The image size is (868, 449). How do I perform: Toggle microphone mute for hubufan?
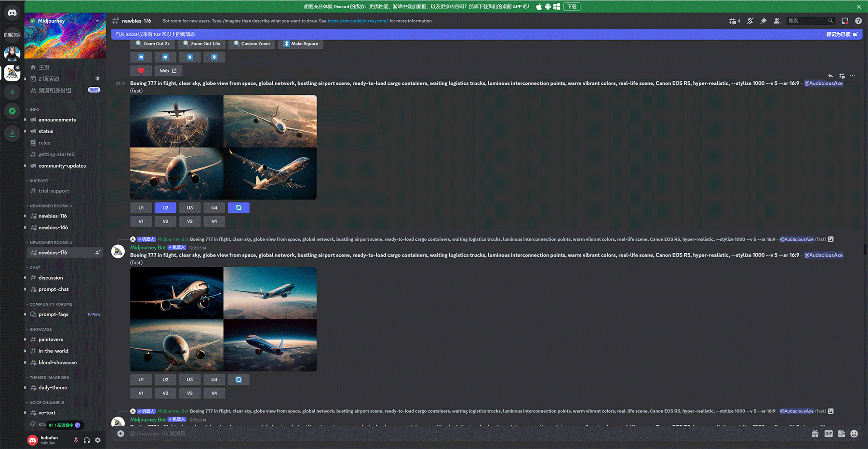tap(76, 440)
